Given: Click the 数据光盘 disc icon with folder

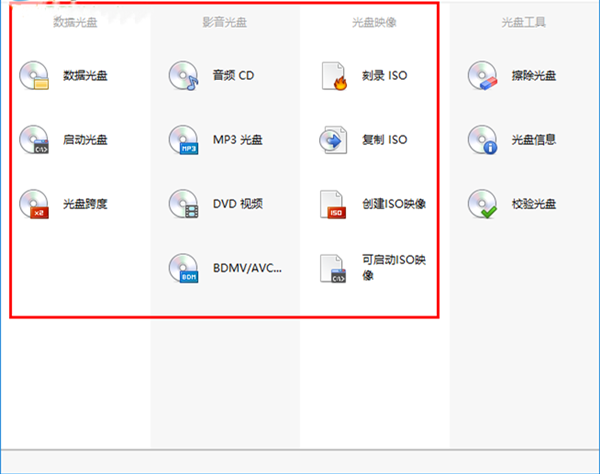Looking at the screenshot, I should [34, 75].
